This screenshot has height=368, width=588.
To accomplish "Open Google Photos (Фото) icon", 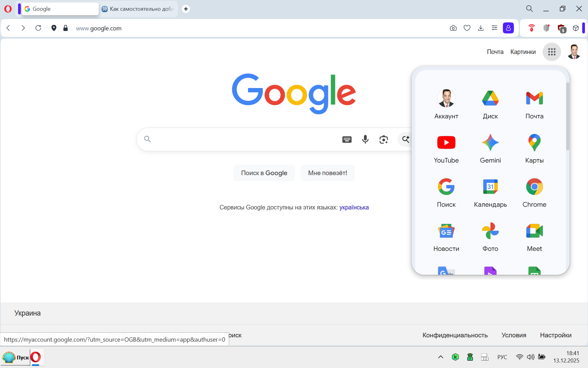I will [x=490, y=231].
